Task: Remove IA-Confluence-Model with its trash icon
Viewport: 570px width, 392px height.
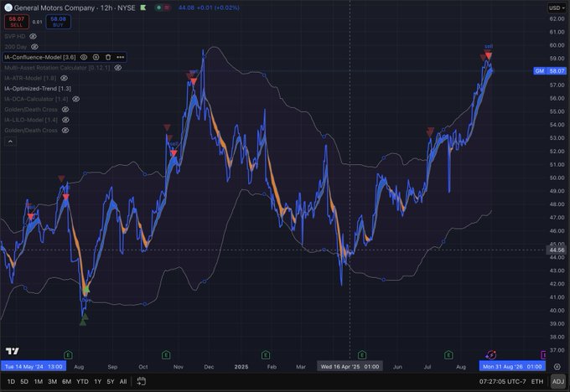Action: 108,57
